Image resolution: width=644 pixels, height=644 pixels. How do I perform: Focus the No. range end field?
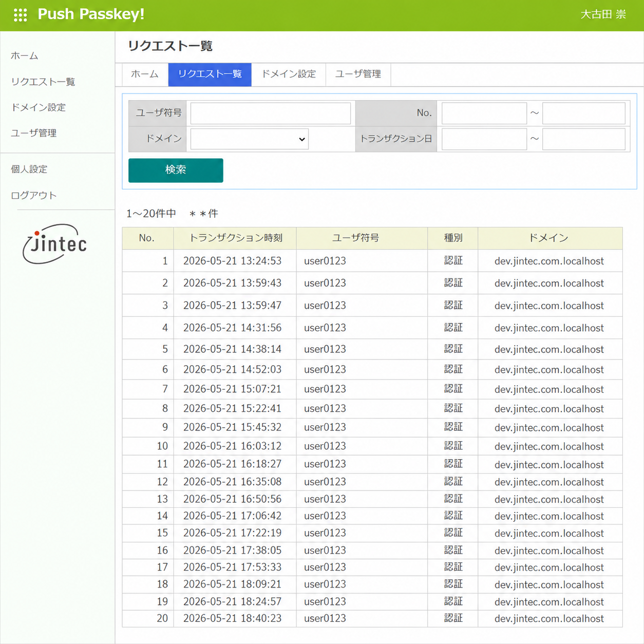tap(584, 113)
